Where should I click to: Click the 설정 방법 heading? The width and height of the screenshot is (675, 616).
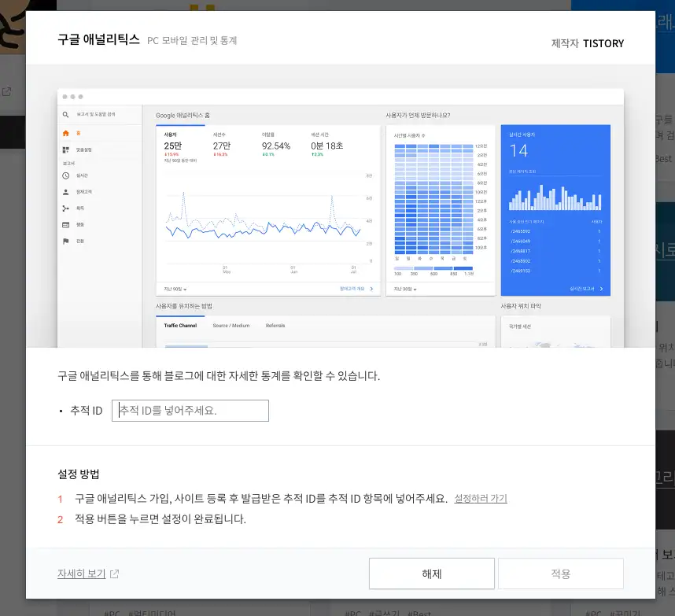[79, 474]
